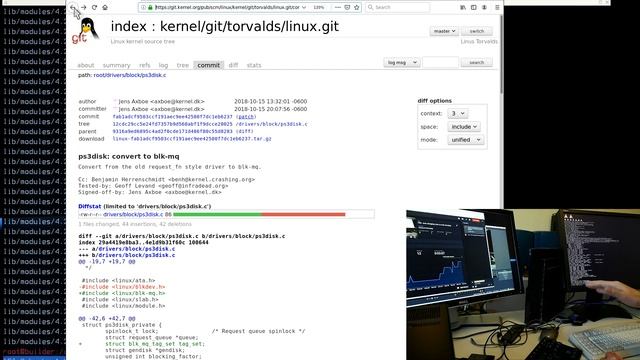Open the tree hash link
Image resolution: width=640 pixels, height=360 pixels.
tap(172, 124)
